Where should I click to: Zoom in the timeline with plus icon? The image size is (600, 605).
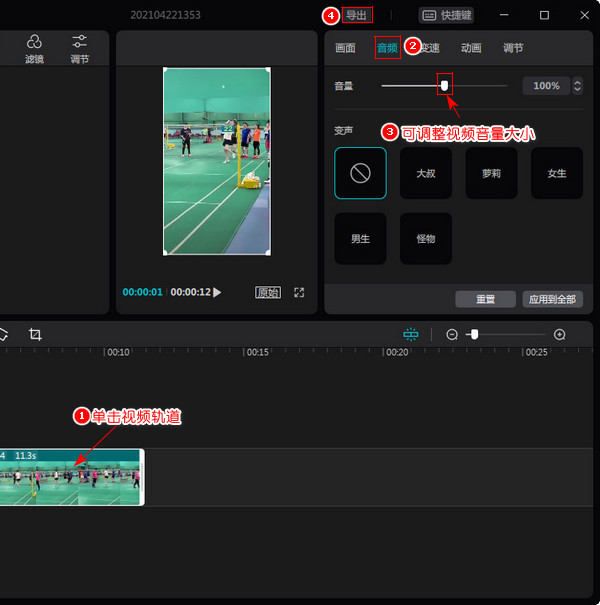tap(559, 335)
